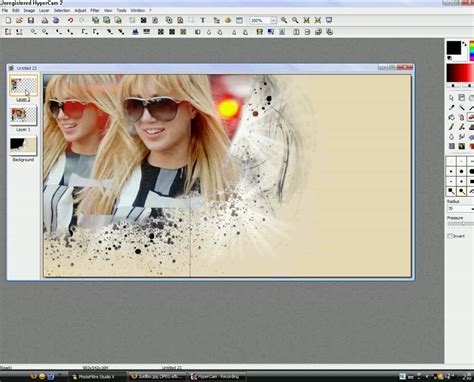Save the image with the floppy disk icon
The width and height of the screenshot is (474, 382).
(x=31, y=20)
